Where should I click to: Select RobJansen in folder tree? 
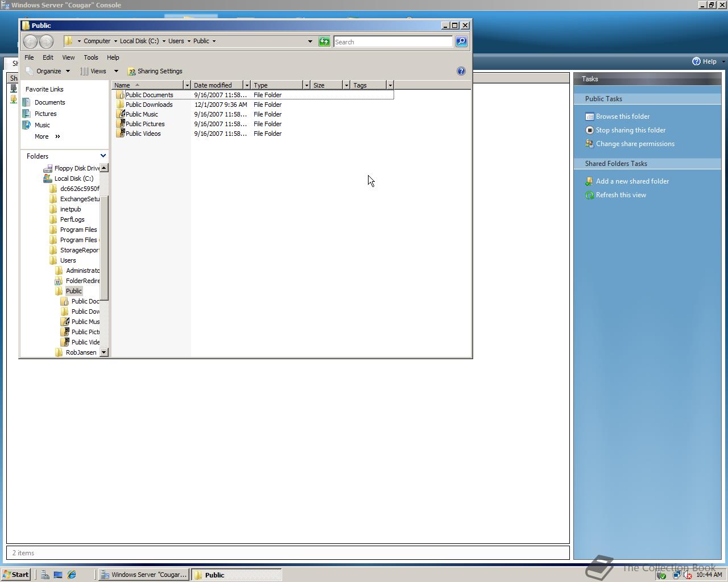81,352
